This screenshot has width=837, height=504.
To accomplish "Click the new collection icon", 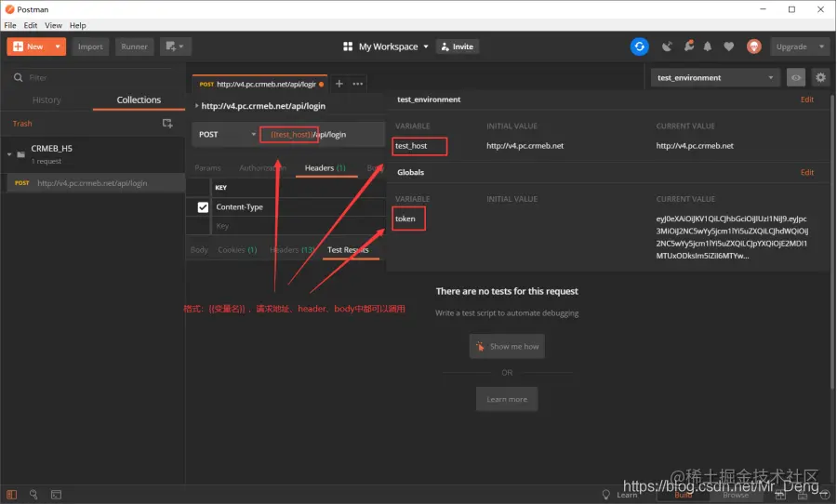I will pos(167,124).
